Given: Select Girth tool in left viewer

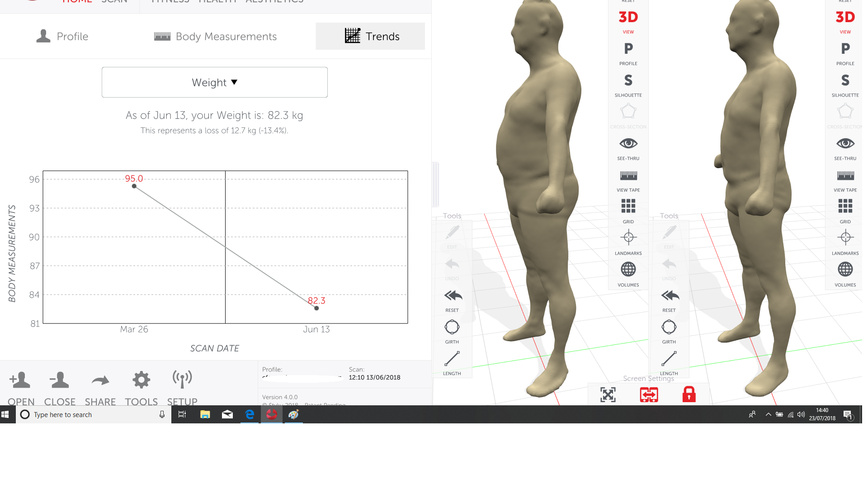Looking at the screenshot, I should point(452,332).
